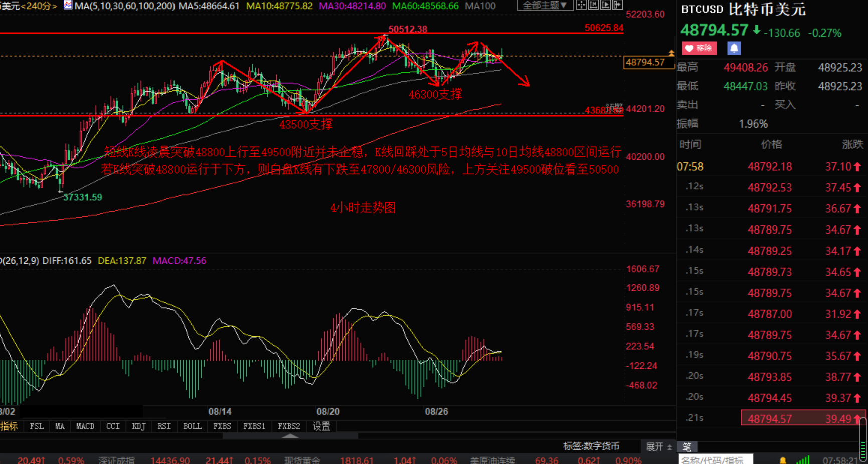Image resolution: width=868 pixels, height=464 pixels.
Task: Open the 全部主题 dropdown
Action: 545,5
